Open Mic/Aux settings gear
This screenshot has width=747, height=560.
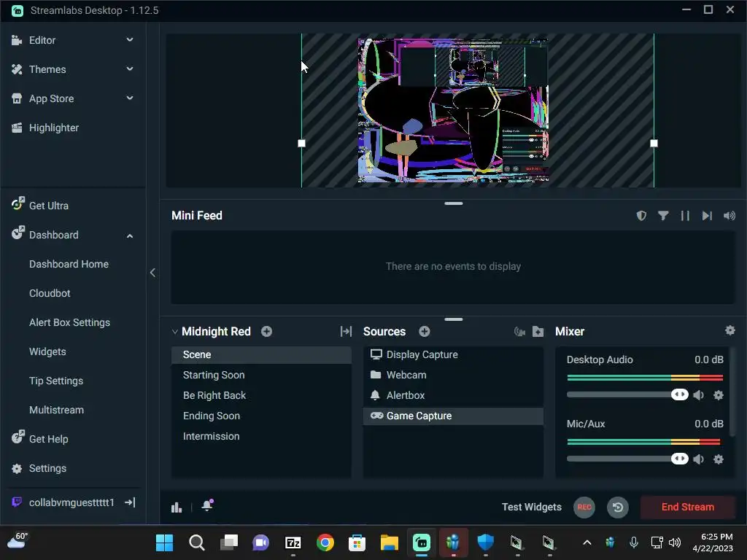pyautogui.click(x=719, y=459)
